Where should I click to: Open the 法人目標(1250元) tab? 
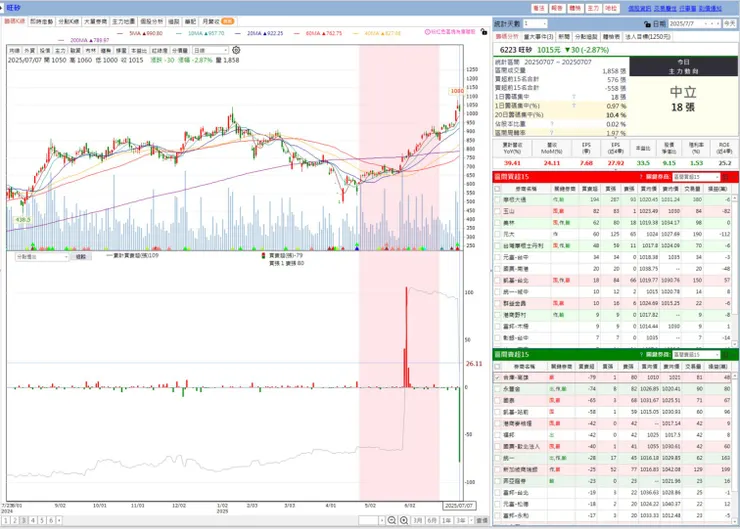pyautogui.click(x=648, y=37)
